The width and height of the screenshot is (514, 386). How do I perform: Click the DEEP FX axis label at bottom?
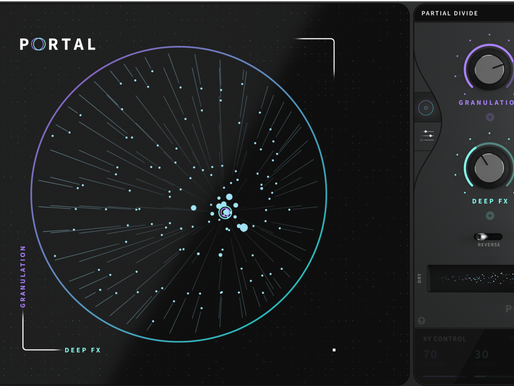83,350
